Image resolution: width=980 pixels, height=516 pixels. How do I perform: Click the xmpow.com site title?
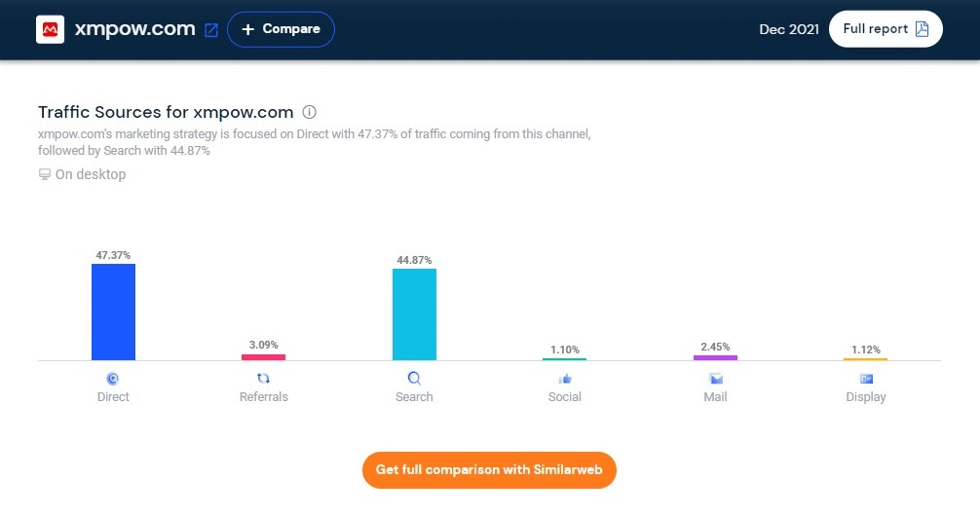click(135, 29)
